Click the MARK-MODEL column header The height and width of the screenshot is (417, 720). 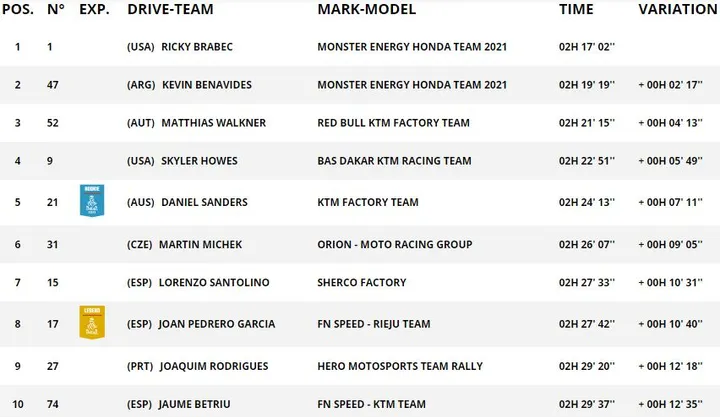click(x=366, y=9)
